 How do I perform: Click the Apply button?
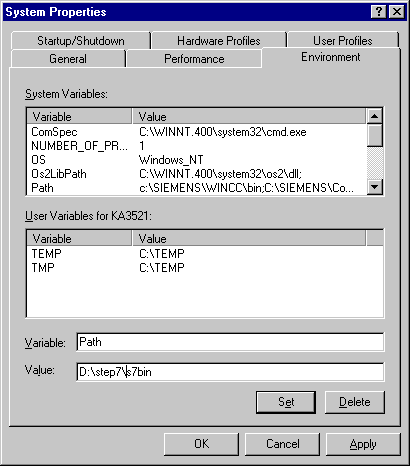coord(363,444)
